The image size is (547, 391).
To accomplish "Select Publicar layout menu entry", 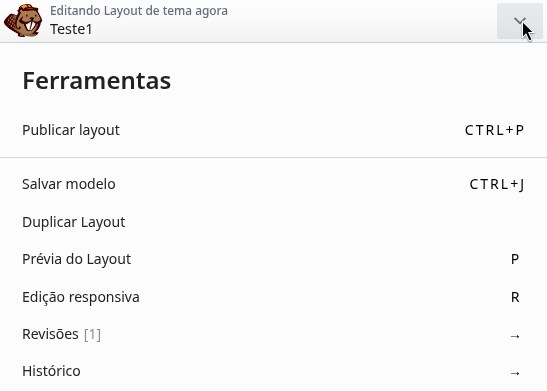I will (x=274, y=130).
